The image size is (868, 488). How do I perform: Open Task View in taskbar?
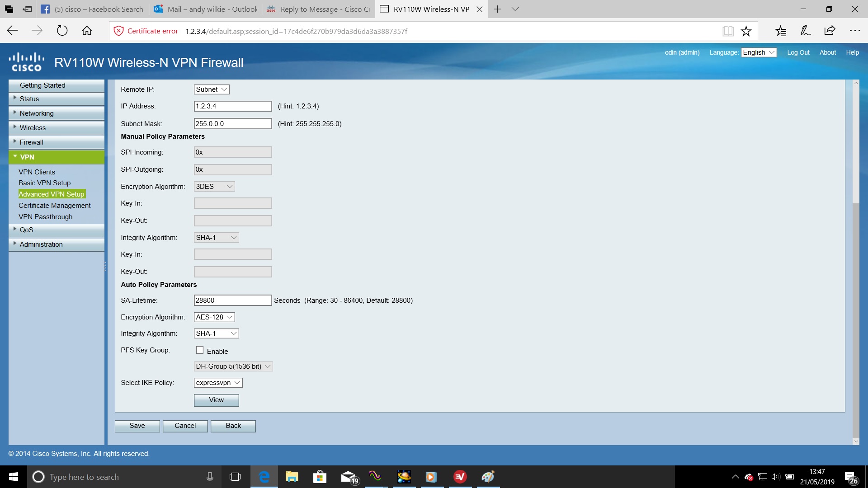click(235, 477)
